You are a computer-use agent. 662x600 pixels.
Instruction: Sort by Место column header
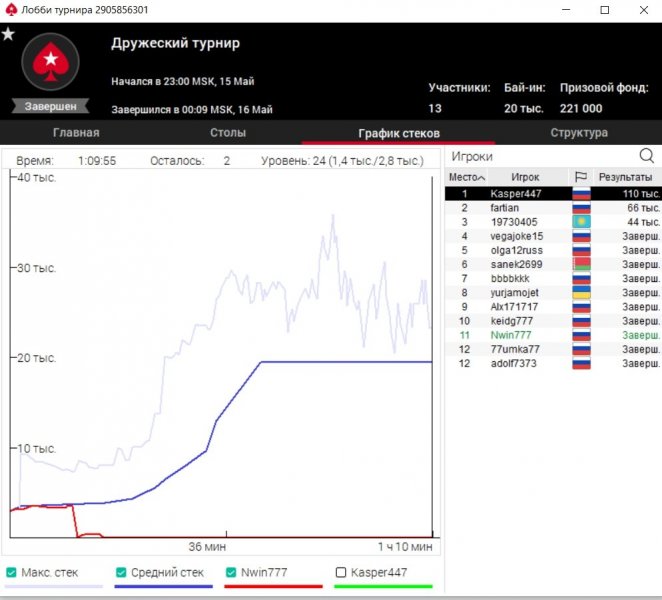pyautogui.click(x=463, y=177)
